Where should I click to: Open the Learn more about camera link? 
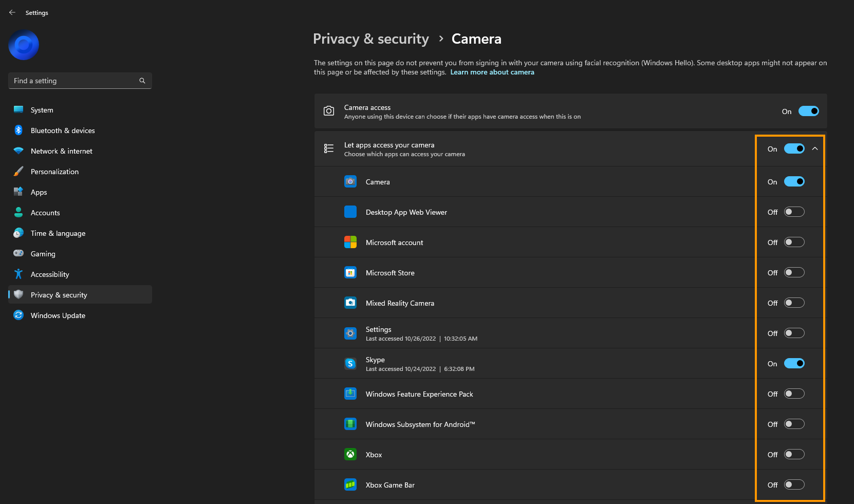(492, 72)
